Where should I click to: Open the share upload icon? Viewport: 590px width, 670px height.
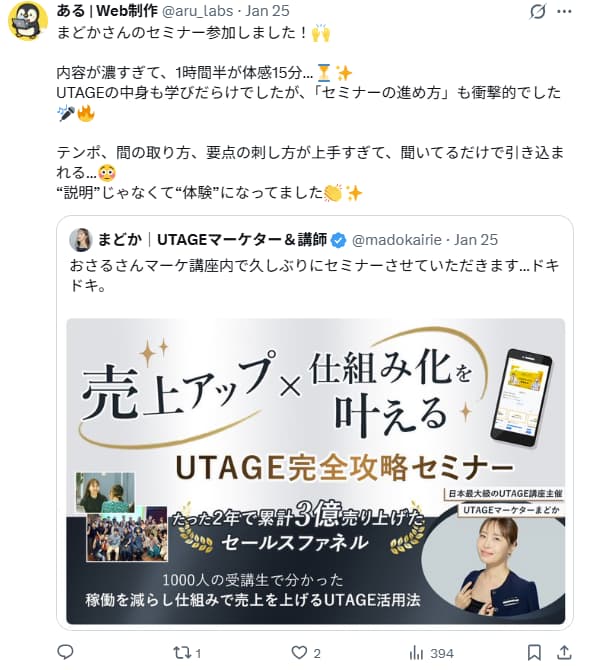[x=564, y=652]
